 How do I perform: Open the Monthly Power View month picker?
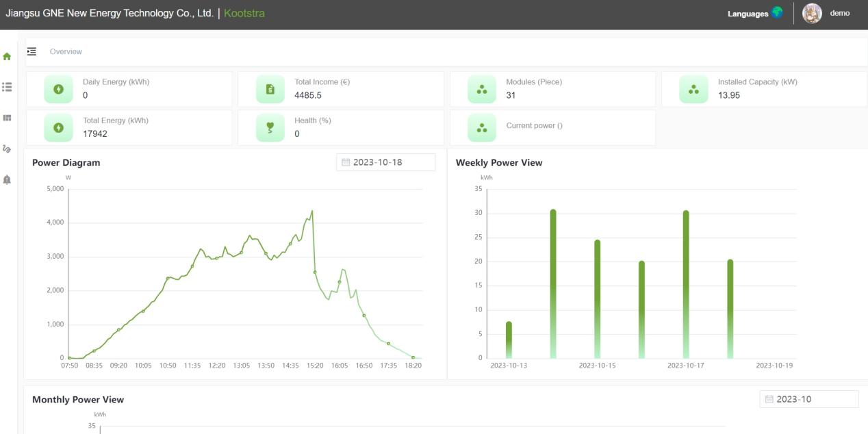tap(808, 399)
